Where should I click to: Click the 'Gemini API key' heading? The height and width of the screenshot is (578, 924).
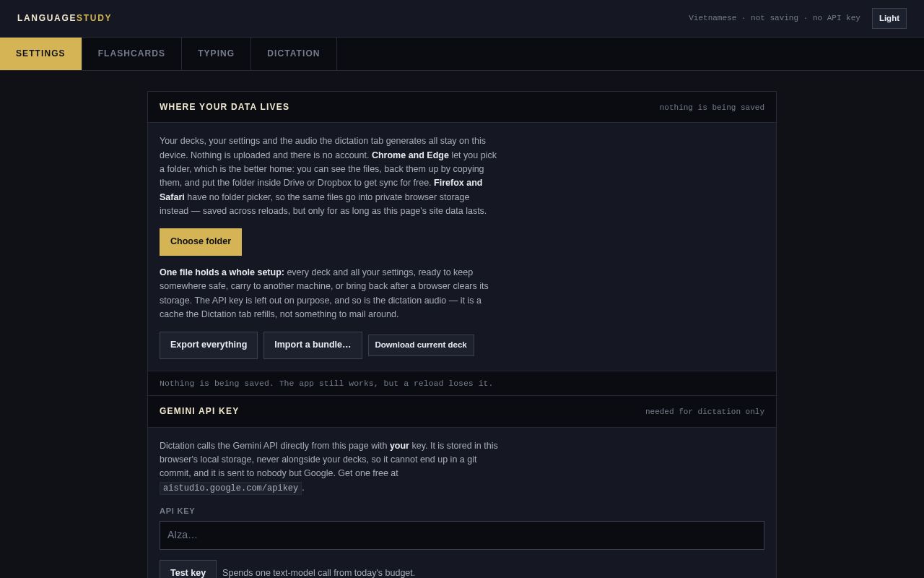point(199,411)
